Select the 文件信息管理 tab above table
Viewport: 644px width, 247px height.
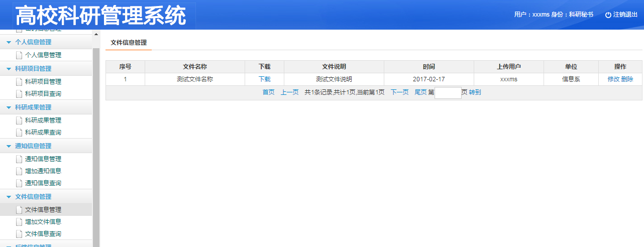(129, 43)
